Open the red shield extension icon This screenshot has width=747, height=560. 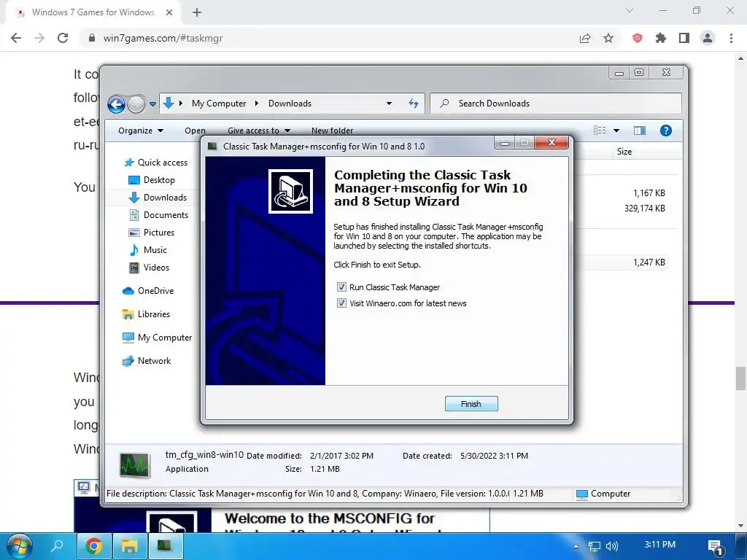(x=637, y=38)
